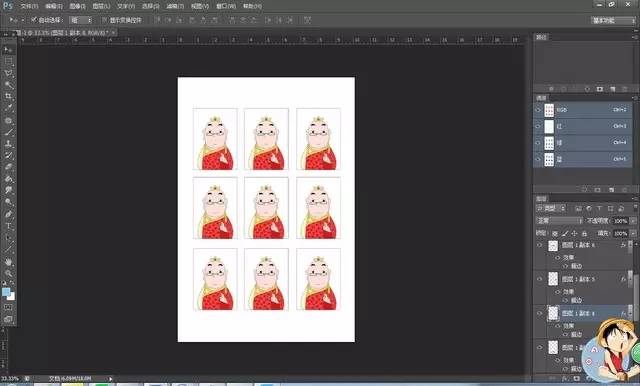Open the Fill slider dropdown arrow
Image resolution: width=640 pixels, height=386 pixels.
633,233
